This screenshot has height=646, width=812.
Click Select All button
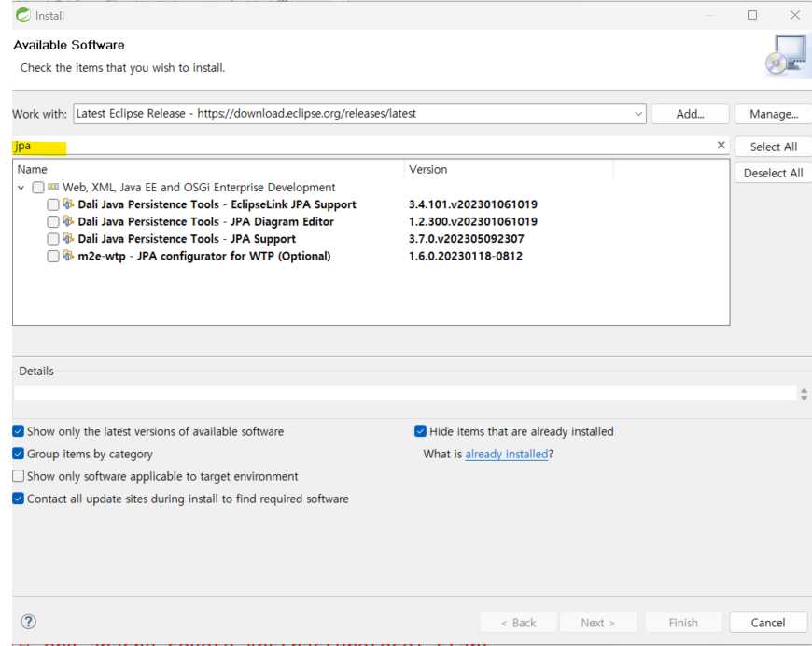tap(773, 147)
